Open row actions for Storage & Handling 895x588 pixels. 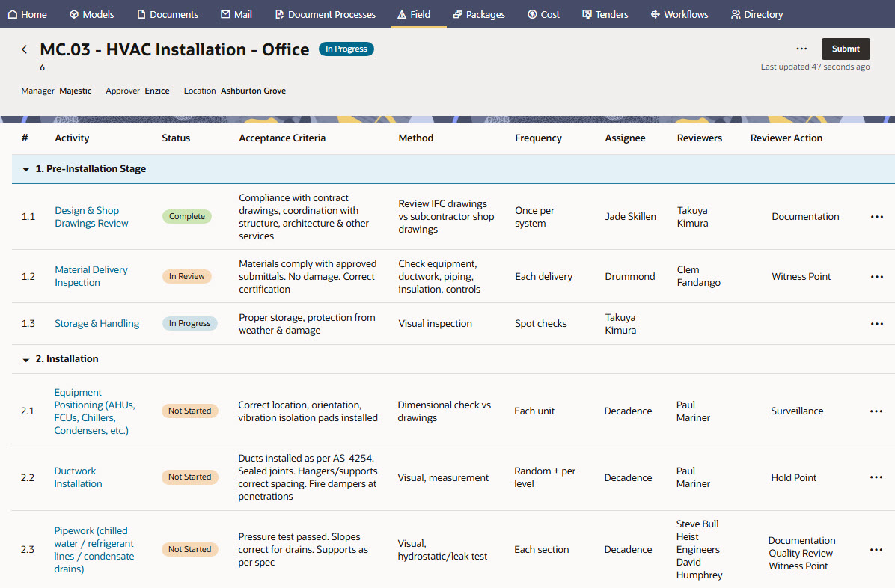coord(876,324)
